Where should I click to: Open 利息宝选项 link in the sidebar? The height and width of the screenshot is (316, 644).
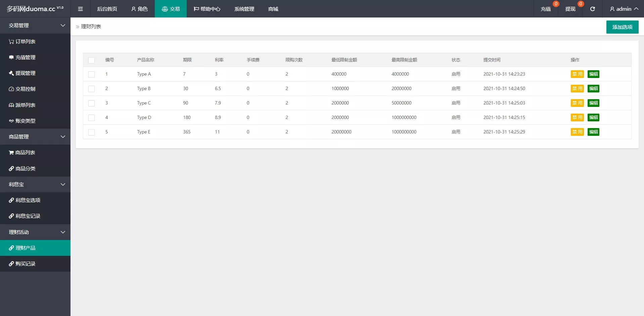click(x=25, y=200)
